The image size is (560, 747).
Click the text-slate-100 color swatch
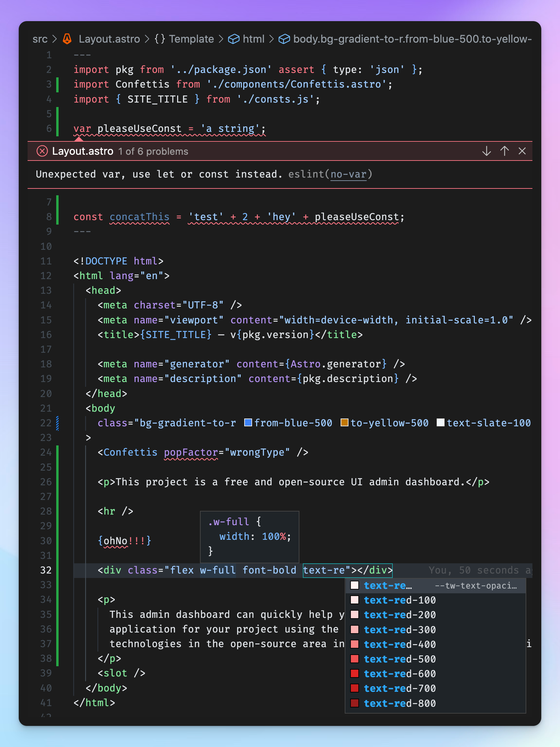(x=440, y=423)
